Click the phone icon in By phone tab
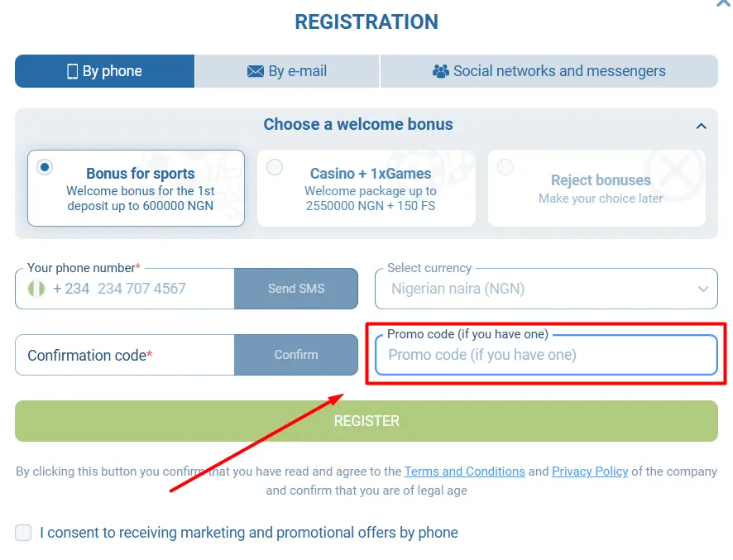Screen dimensions: 733x560 click(x=72, y=71)
